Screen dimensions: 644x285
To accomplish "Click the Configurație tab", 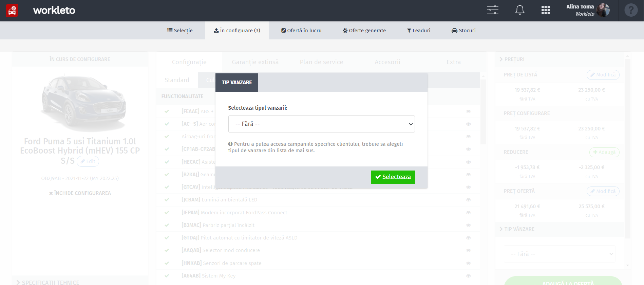I will pos(189,62).
